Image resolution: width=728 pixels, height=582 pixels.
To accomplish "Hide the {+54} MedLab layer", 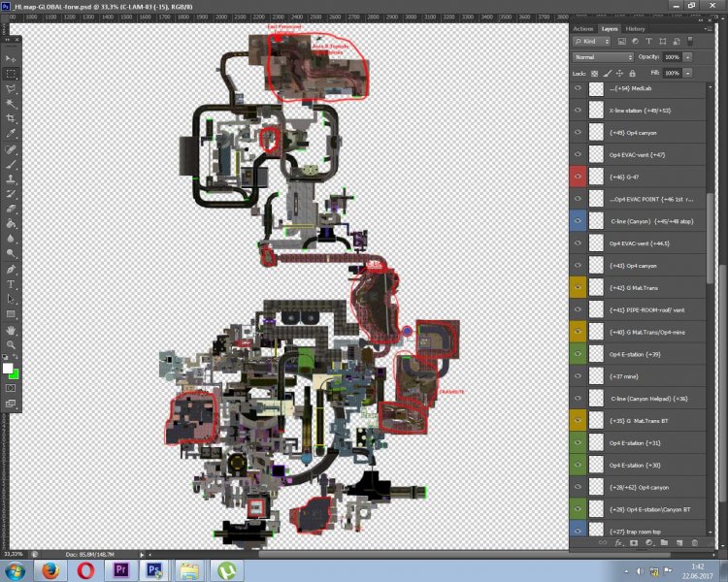I will 579,88.
